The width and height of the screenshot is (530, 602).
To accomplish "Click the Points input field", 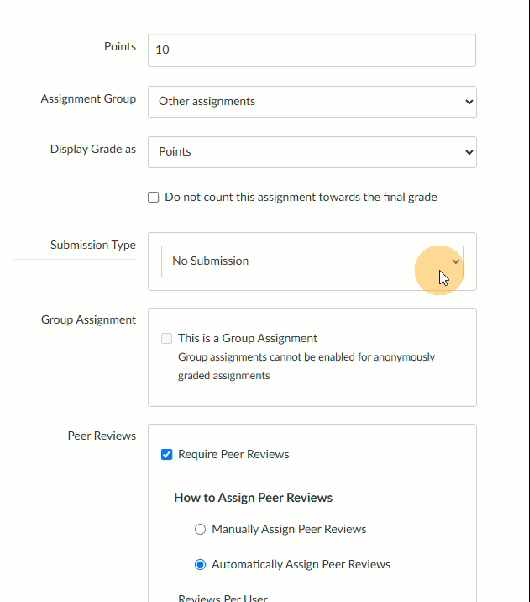I will (x=312, y=50).
